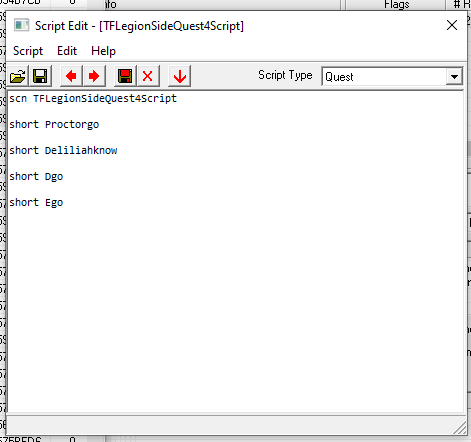Close the Script Edit window
The width and height of the screenshot is (471, 442).
[452, 25]
